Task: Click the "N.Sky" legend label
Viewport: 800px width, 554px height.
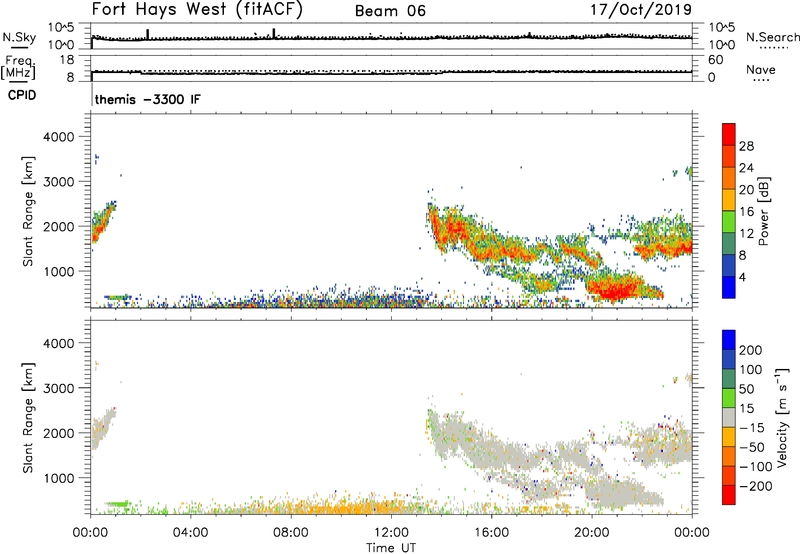Action: click(19, 37)
